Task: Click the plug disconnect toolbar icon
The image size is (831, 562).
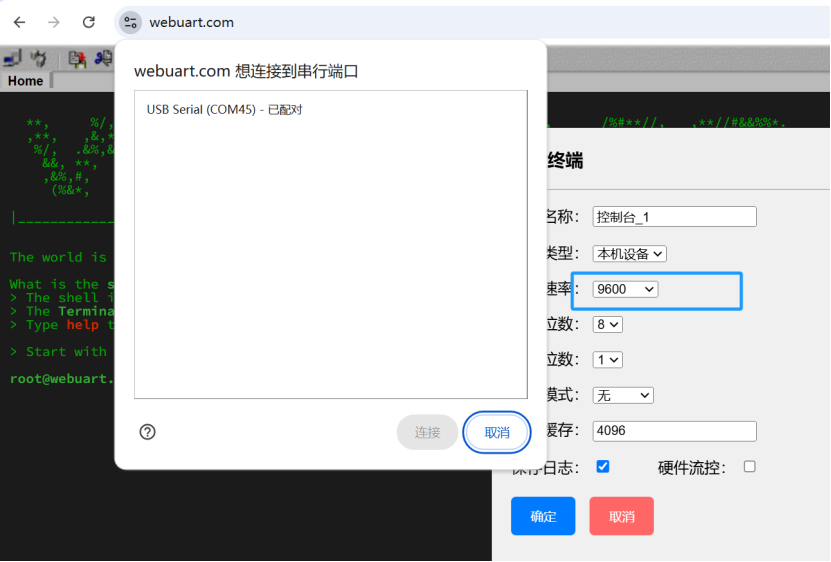Action: click(x=38, y=58)
